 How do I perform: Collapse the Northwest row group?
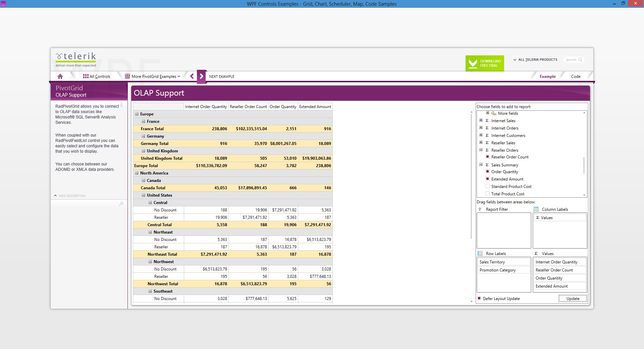150,262
